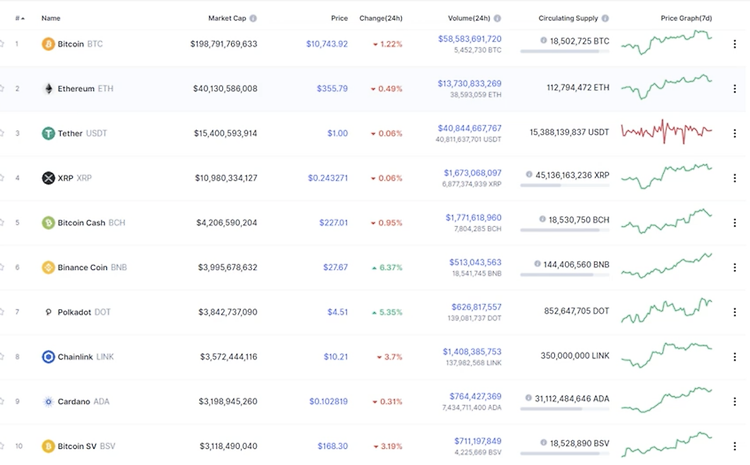Screen dimensions: 750x465
Task: Click Tether volume $40,844,667,767
Action: tap(470, 128)
